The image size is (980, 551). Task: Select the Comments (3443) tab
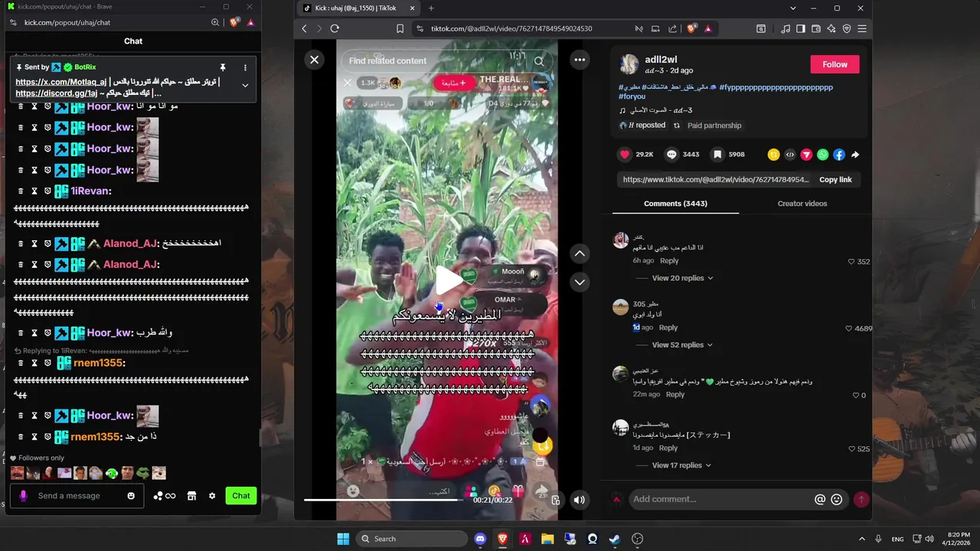675,204
